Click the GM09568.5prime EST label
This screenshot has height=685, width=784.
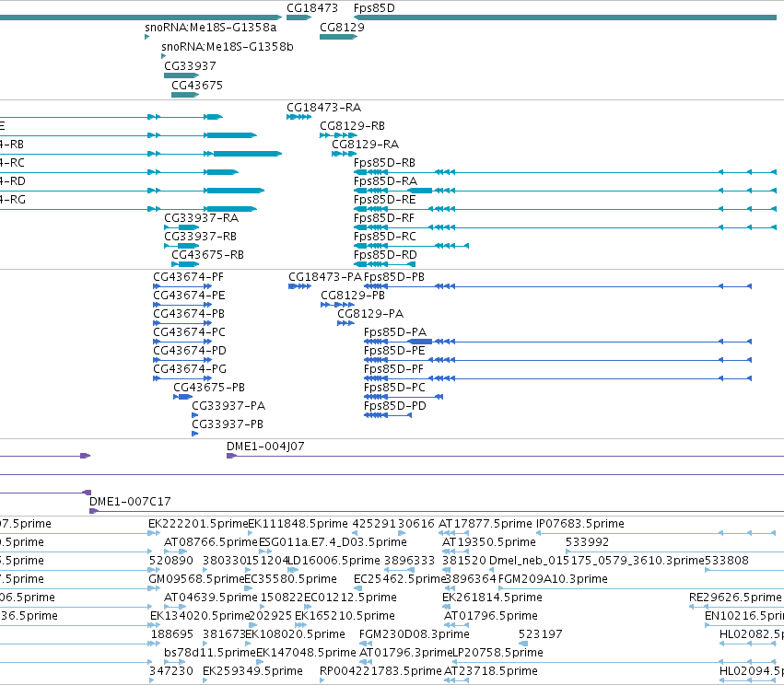196,579
